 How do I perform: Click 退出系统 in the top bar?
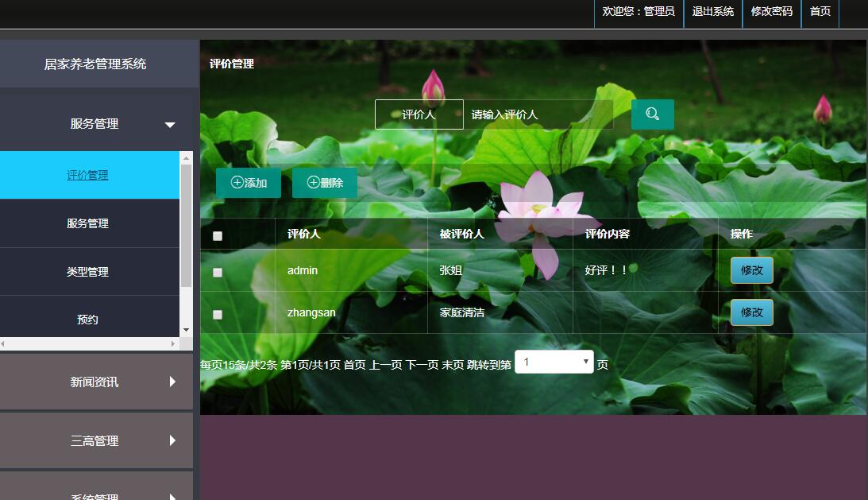(x=712, y=12)
